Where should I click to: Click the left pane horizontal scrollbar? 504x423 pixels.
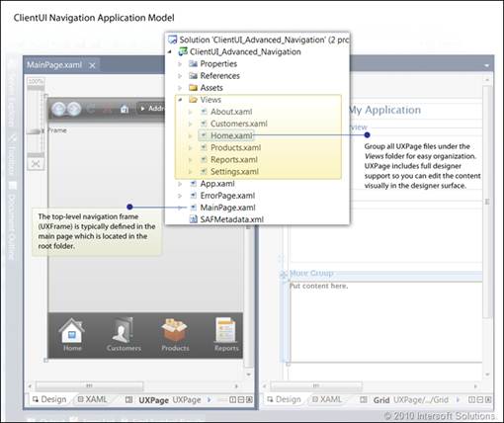coord(89,385)
